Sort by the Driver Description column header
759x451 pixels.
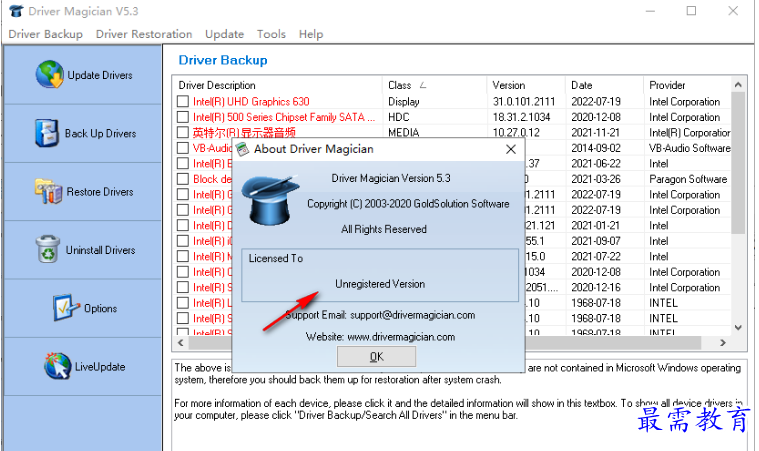tap(277, 85)
